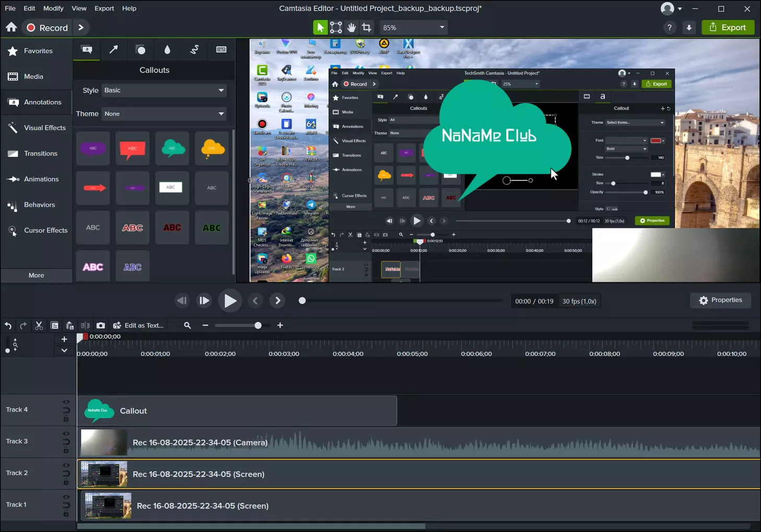Viewport: 761px width, 532px height.
Task: Select the Callout clip on Track 4
Action: [237, 410]
